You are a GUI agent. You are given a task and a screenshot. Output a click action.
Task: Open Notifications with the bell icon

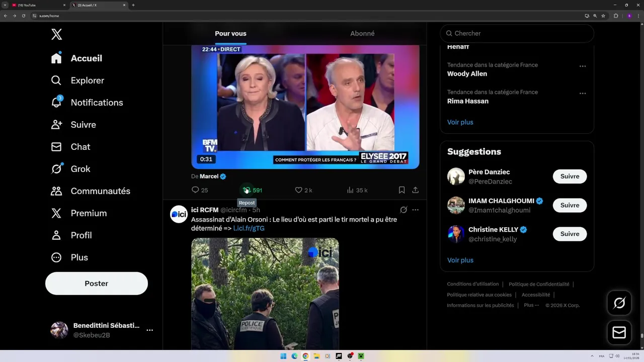[87, 103]
